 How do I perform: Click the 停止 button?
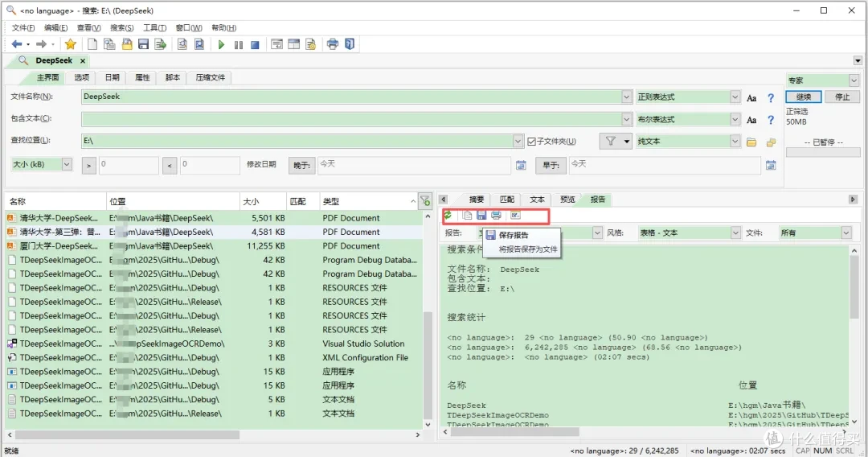[x=842, y=97]
